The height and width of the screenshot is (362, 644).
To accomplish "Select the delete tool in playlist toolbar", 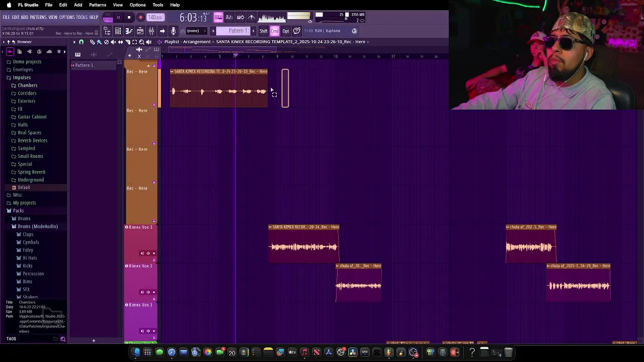I will coord(106,42).
